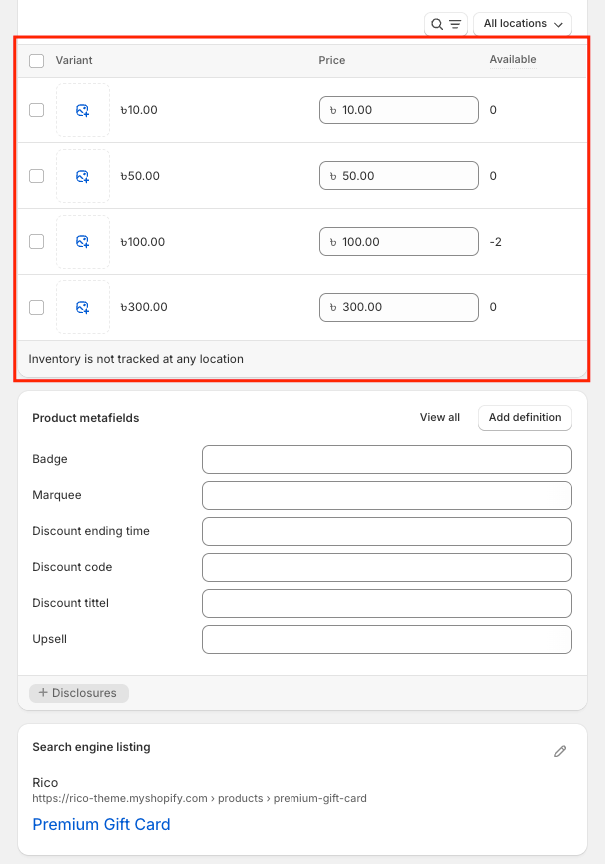The height and width of the screenshot is (864, 605).
Task: Focus the price field showing 50.00
Action: tap(399, 176)
